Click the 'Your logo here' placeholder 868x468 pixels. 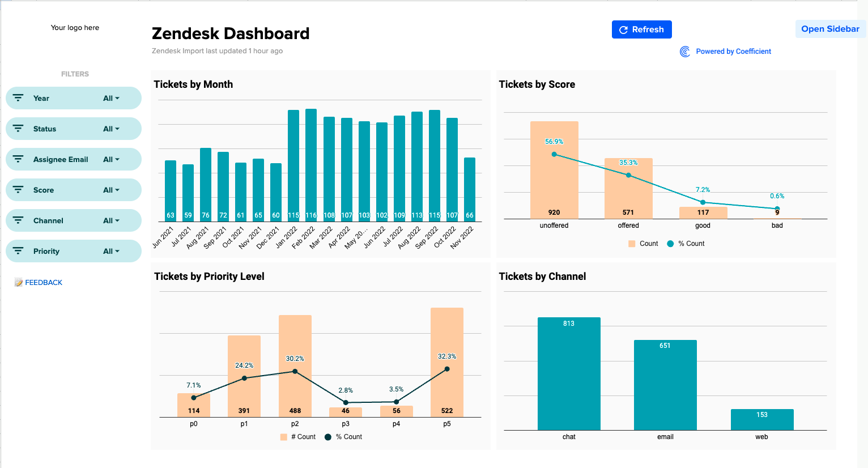point(75,27)
